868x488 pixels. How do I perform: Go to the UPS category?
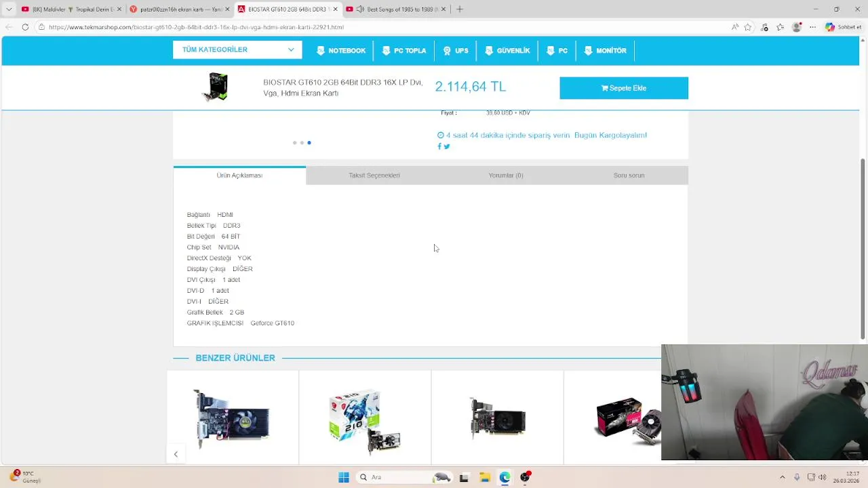pos(456,51)
